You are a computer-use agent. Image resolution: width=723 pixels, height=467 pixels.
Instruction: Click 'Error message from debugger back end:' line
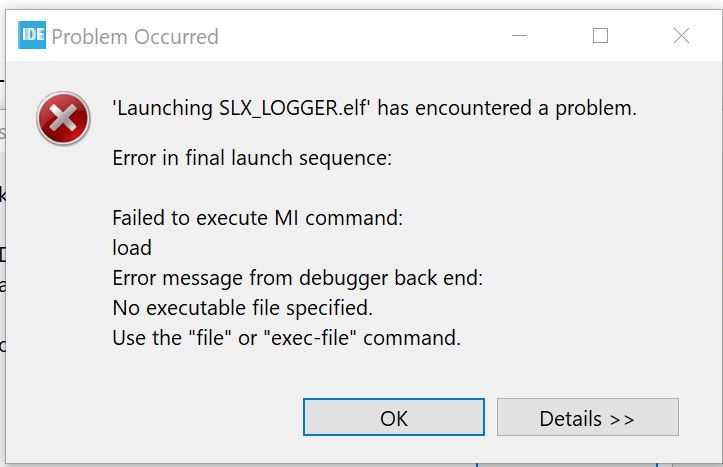click(298, 278)
